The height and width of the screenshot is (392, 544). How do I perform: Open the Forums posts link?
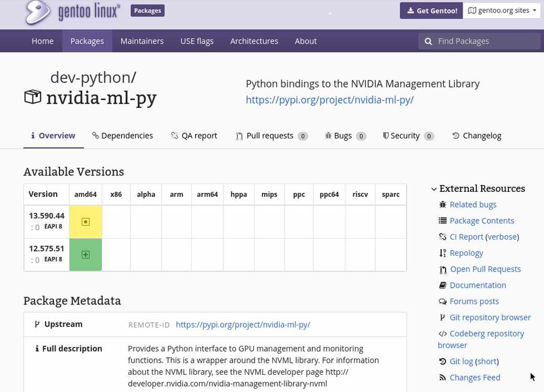click(474, 301)
